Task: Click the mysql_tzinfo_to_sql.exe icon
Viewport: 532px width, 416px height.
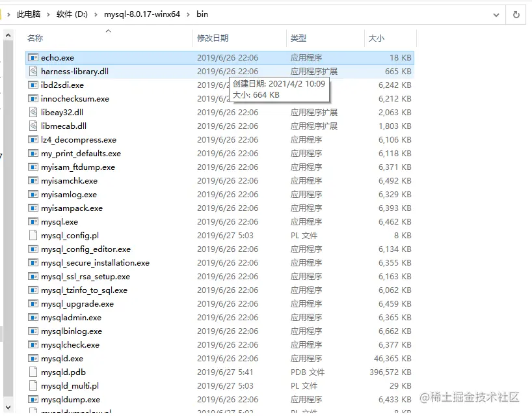Action: (33, 290)
